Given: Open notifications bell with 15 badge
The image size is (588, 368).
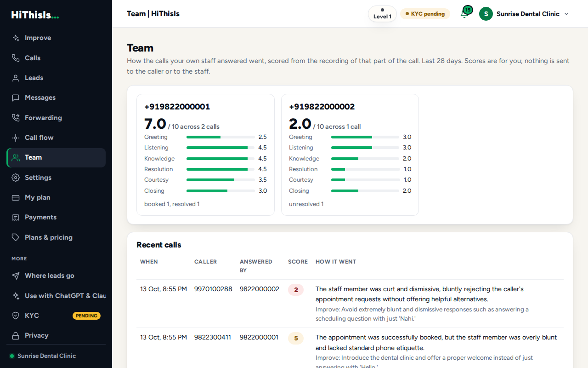Looking at the screenshot, I should (465, 13).
